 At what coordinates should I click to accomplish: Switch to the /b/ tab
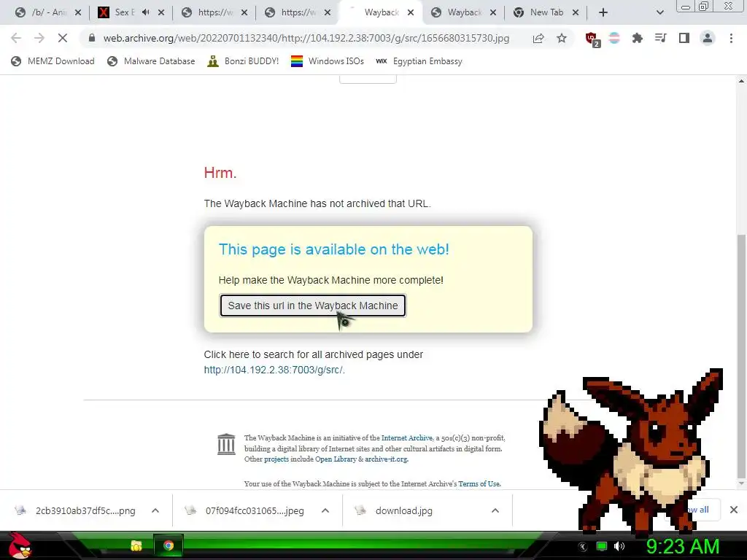(47, 12)
